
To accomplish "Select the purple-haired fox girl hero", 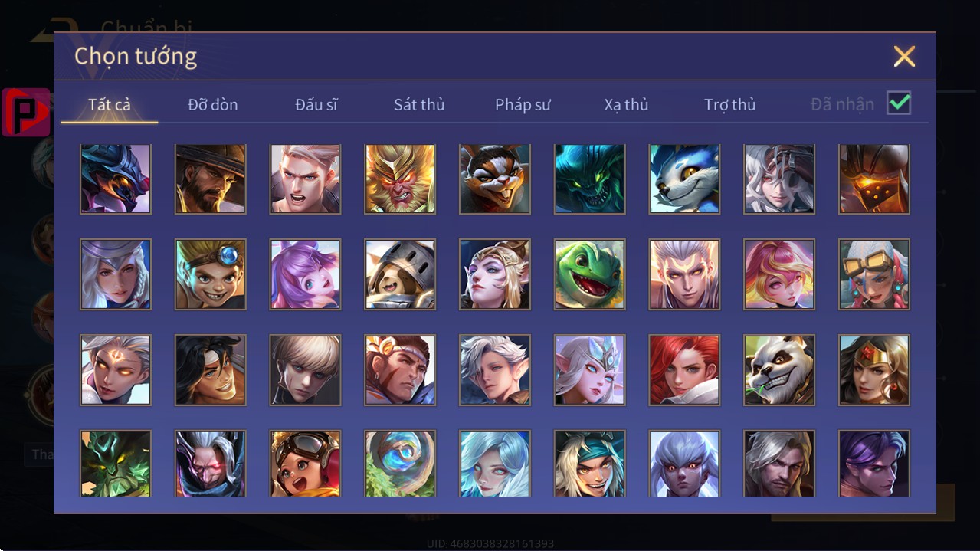I will pos(305,274).
